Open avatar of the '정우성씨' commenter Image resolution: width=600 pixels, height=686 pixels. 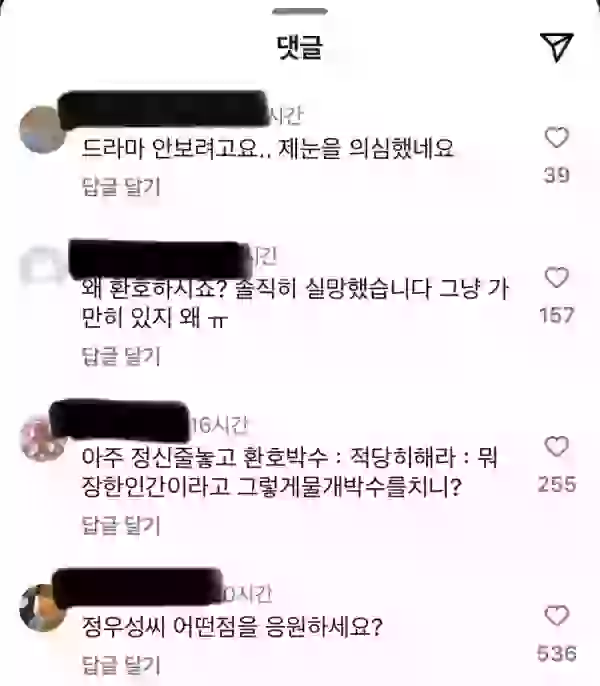(x=42, y=608)
